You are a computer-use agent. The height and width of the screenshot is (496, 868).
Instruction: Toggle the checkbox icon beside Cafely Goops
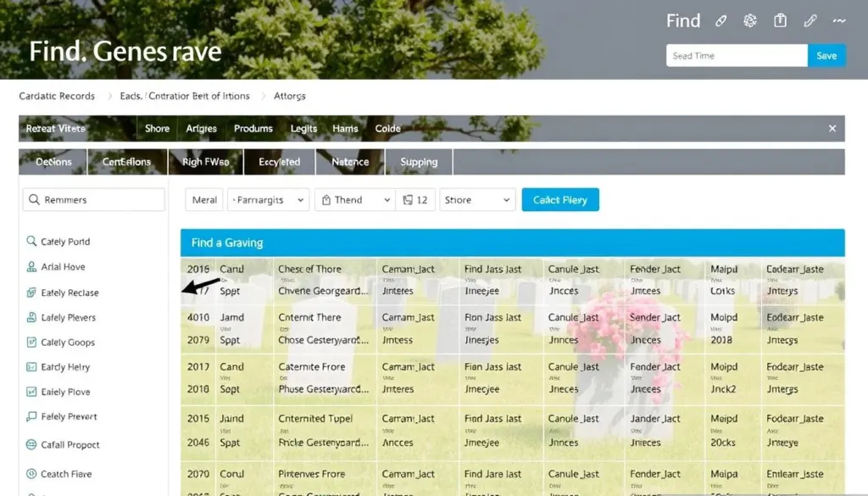(31, 342)
